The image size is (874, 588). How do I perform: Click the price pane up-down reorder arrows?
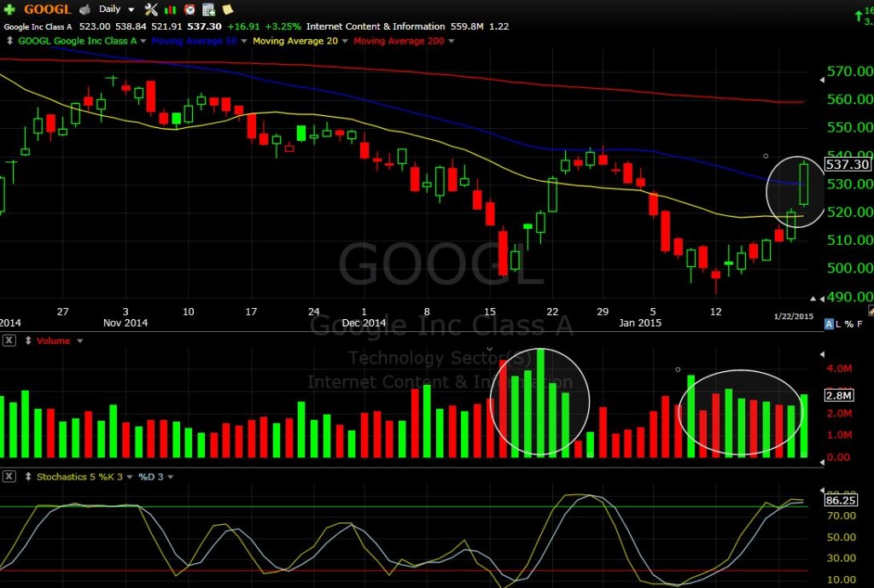click(9, 41)
